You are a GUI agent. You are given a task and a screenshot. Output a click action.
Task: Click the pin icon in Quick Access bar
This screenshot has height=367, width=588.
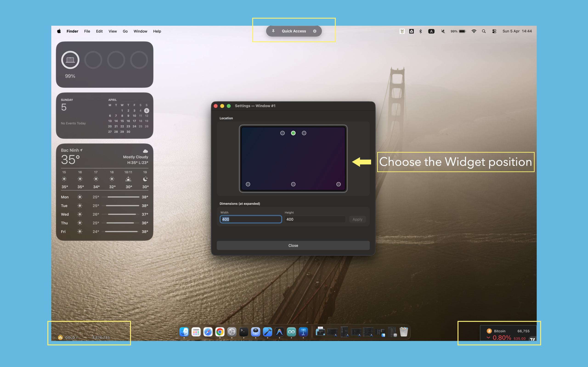click(273, 31)
